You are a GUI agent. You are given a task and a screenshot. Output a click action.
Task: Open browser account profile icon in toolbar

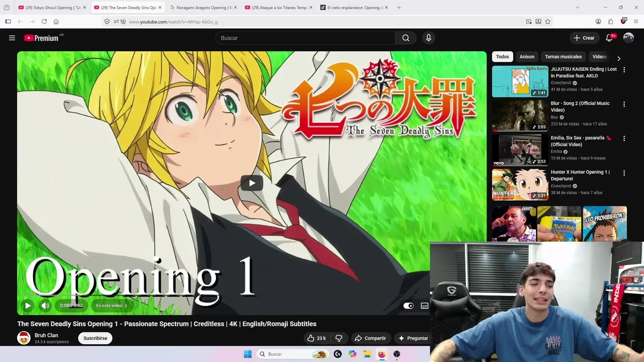[x=598, y=22]
